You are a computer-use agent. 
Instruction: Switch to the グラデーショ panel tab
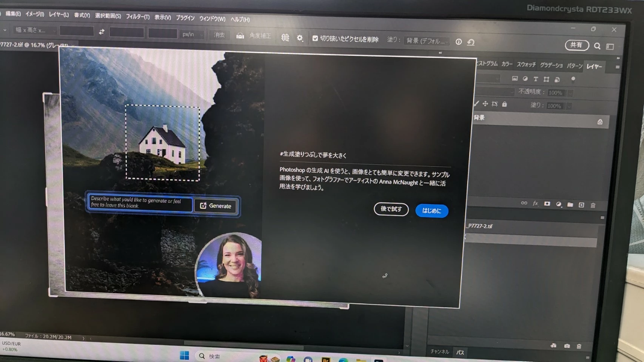[x=551, y=65]
